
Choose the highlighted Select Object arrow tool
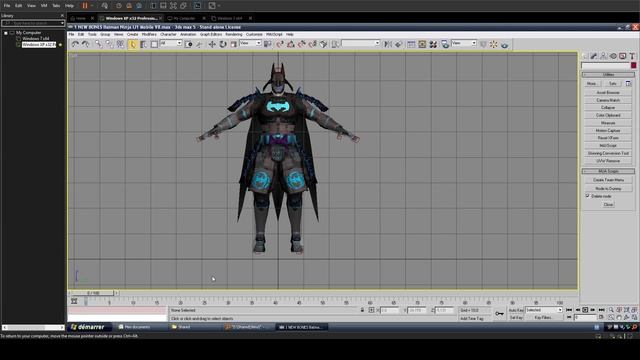click(133, 44)
